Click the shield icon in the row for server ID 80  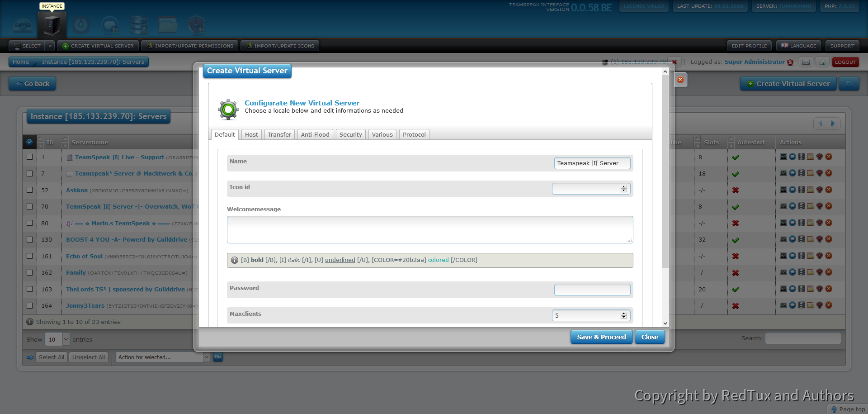820,223
